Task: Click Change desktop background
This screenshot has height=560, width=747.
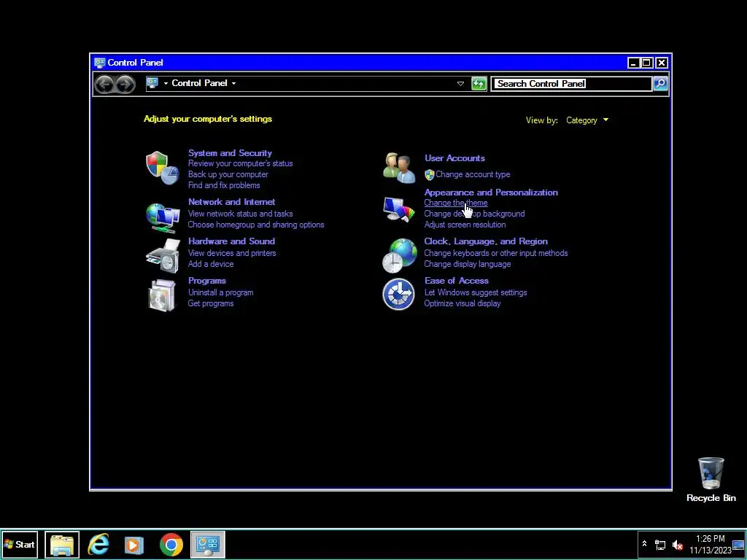Action: pos(474,214)
